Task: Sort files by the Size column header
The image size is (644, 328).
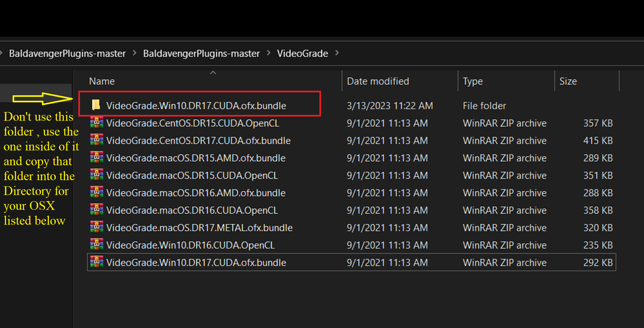Action: (x=568, y=81)
